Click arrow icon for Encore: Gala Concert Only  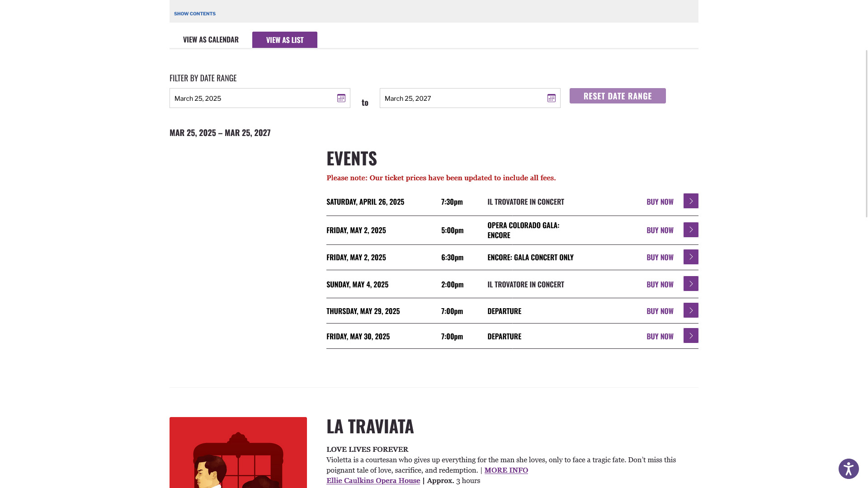[x=690, y=257]
